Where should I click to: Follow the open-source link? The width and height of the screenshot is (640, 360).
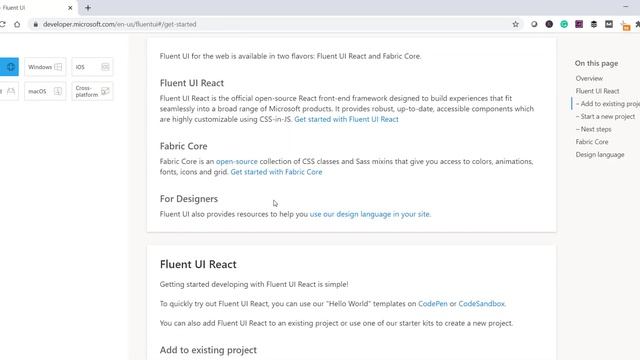(x=237, y=161)
